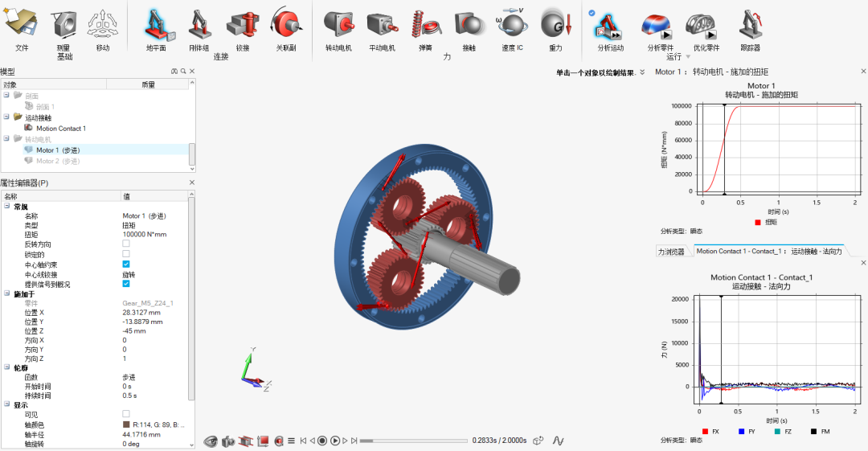
Task: Open the 接触 (Contact) tool
Action: (x=469, y=30)
